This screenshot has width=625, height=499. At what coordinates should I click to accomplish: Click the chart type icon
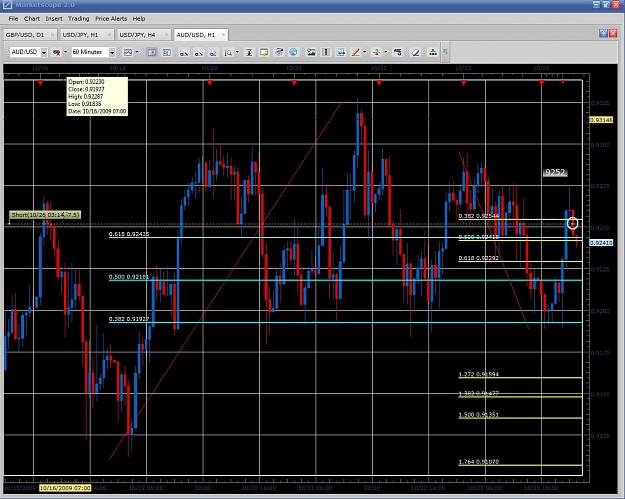pos(128,52)
